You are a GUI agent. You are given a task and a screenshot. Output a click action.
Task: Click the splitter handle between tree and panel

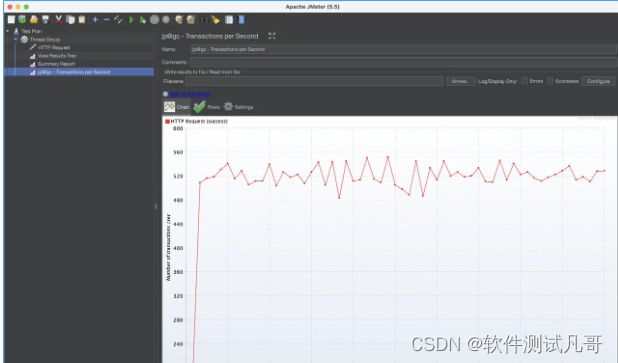coord(156,206)
